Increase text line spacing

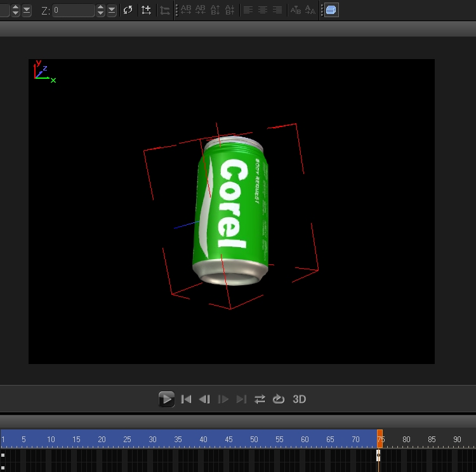[215, 10]
